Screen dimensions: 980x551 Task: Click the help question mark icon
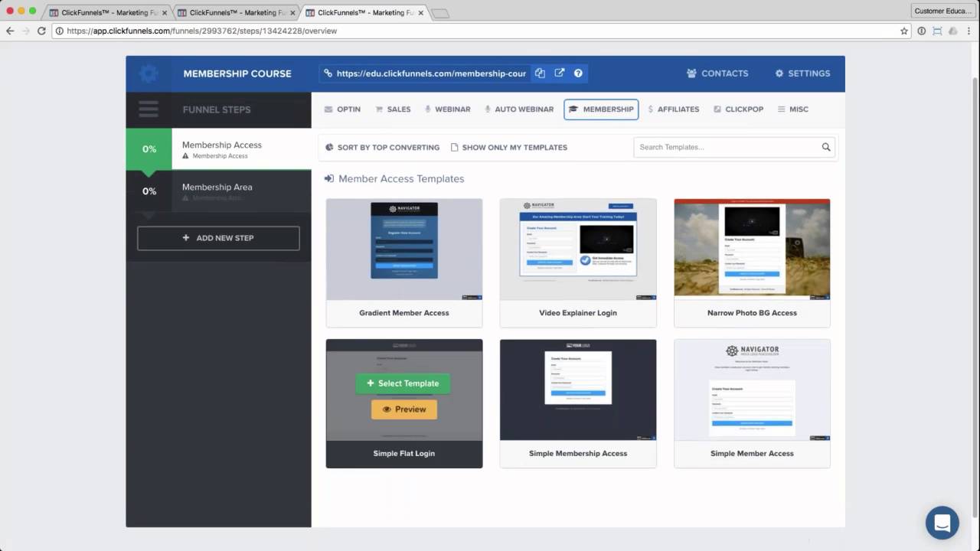(578, 73)
